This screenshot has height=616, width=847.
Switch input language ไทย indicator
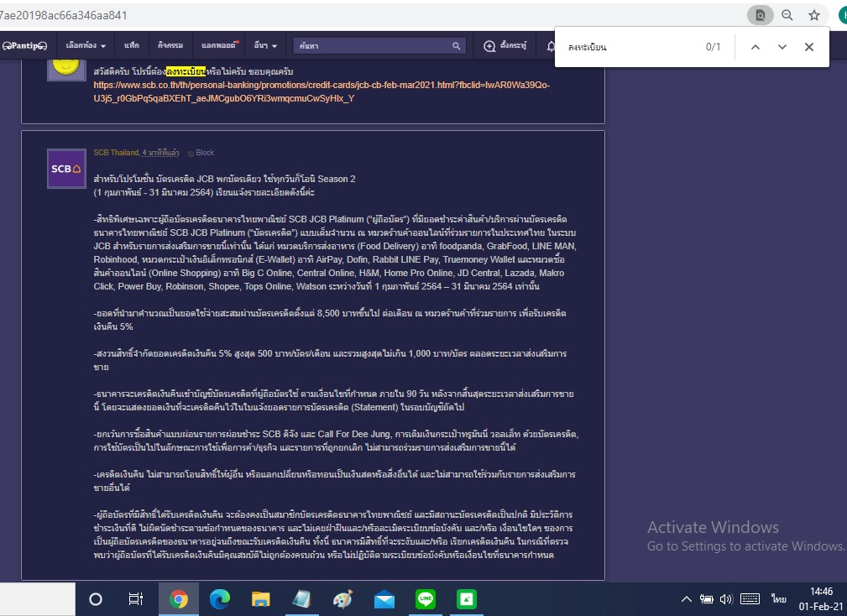(x=778, y=599)
